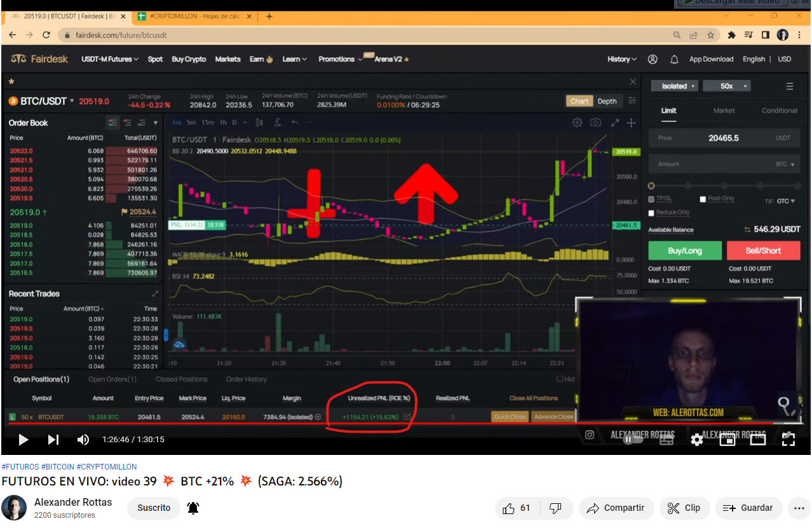812x528 pixels.
Task: Switch to the #CRIPTOMILLON spreadsheet tab
Action: point(196,17)
